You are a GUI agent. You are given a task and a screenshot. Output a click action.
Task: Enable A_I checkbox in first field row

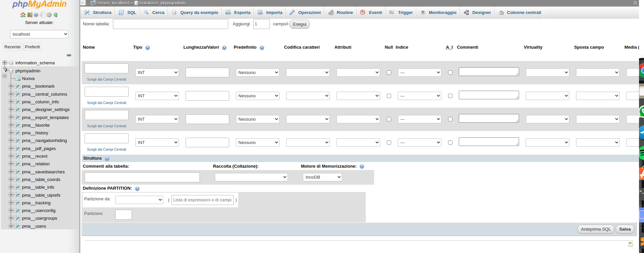[450, 72]
